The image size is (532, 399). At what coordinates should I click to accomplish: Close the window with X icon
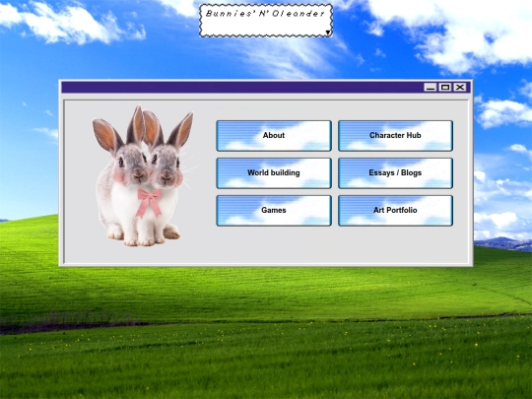(x=460, y=88)
